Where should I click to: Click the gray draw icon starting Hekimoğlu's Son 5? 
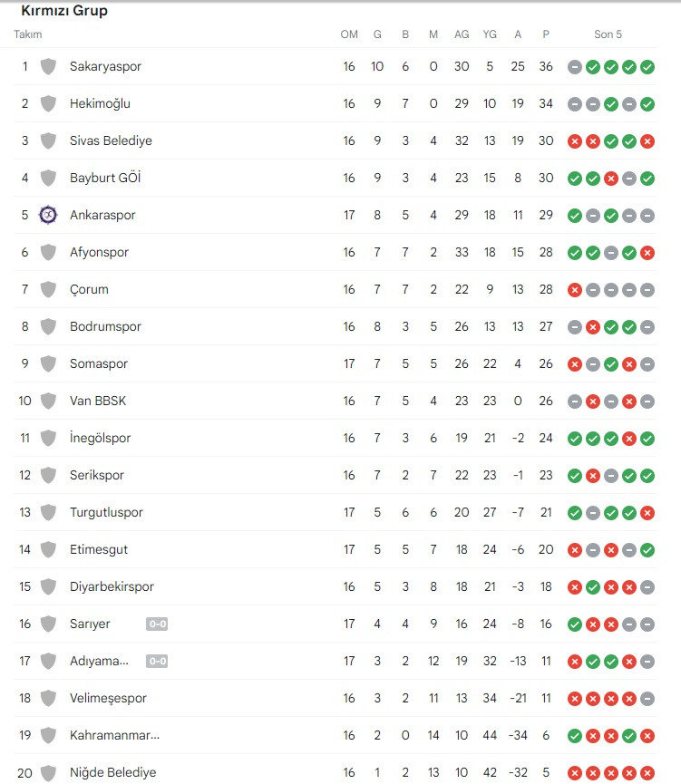pyautogui.click(x=575, y=103)
